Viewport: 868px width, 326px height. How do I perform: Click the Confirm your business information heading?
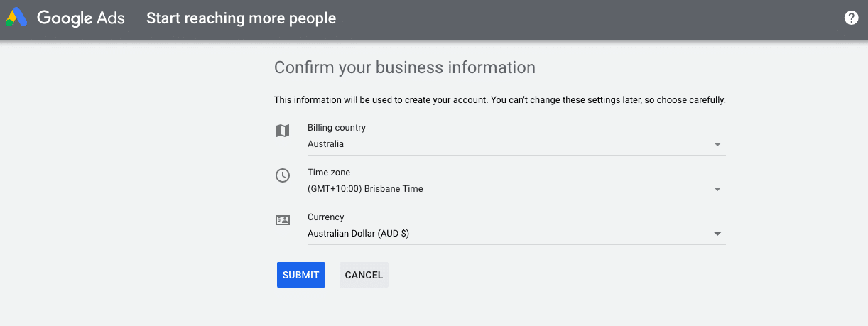(404, 67)
